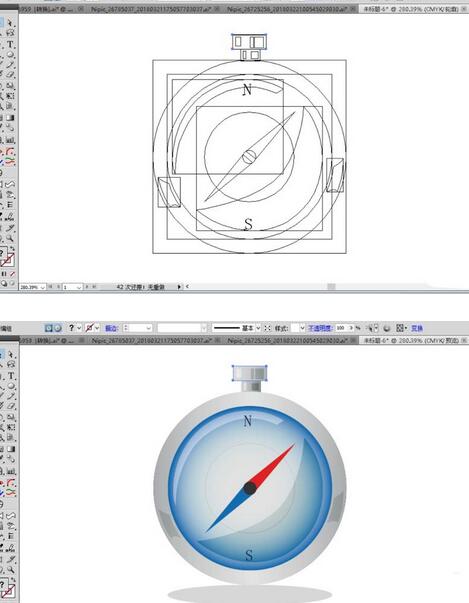Click swap fill and stroke arrows in upper toolbox
This screenshot has width=469, height=603.
coord(12,249)
